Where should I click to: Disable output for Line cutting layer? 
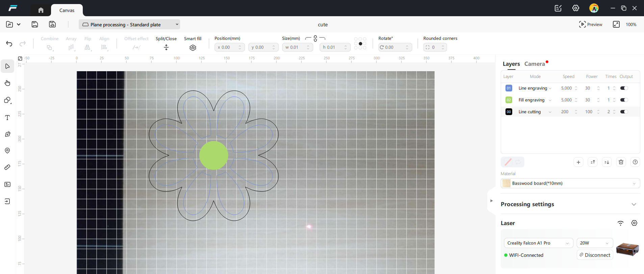click(624, 112)
